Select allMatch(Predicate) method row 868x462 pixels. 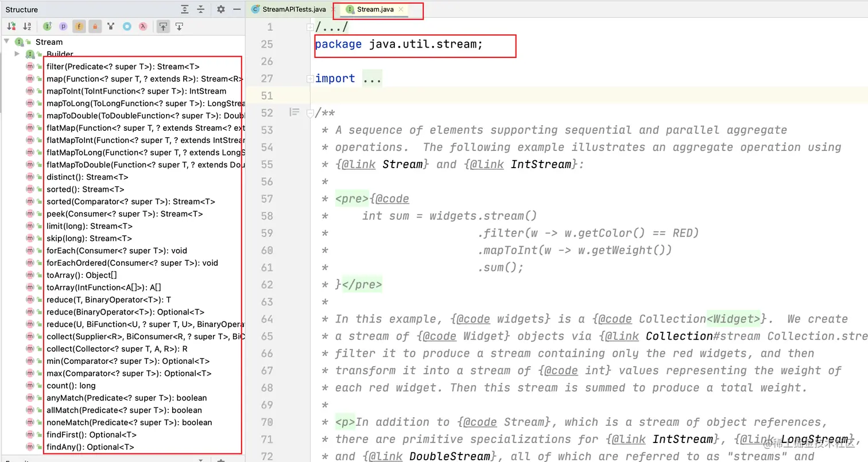[x=124, y=410]
